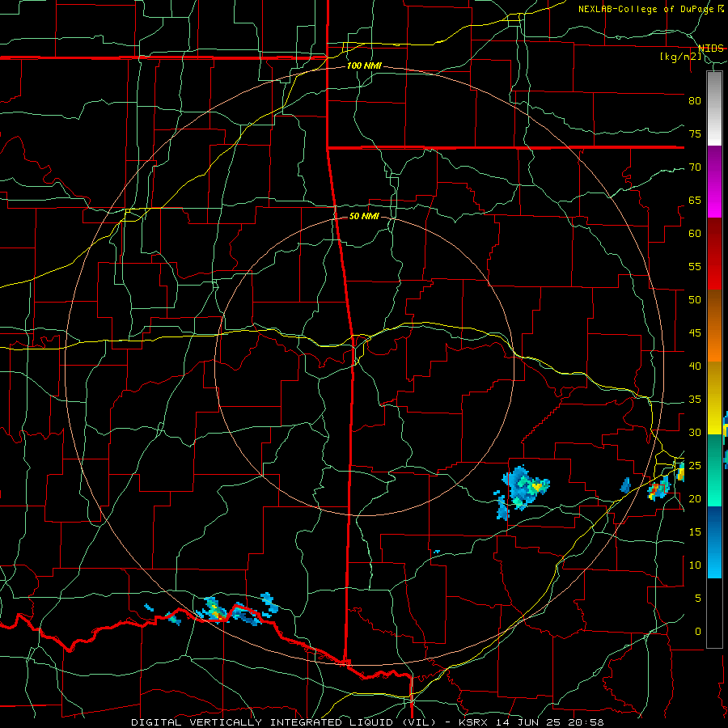
Task: Click the 10 value on the VIL scale
Action: (x=695, y=565)
